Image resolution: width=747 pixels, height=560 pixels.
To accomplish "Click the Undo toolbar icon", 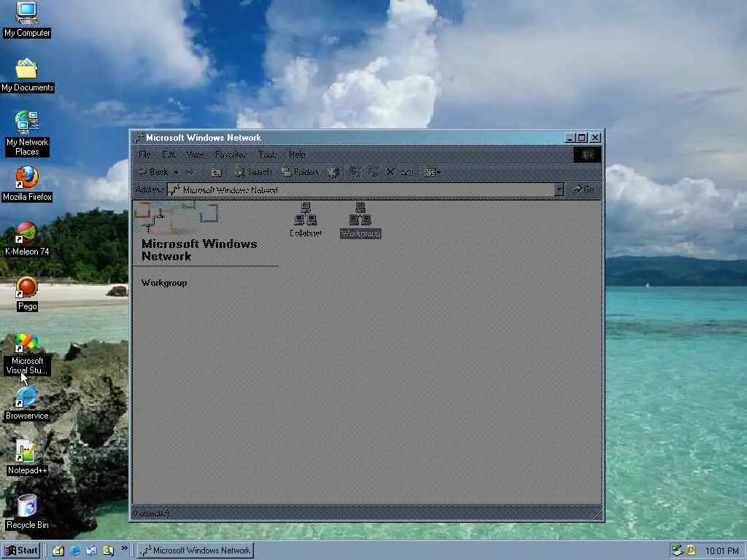I will tap(407, 172).
